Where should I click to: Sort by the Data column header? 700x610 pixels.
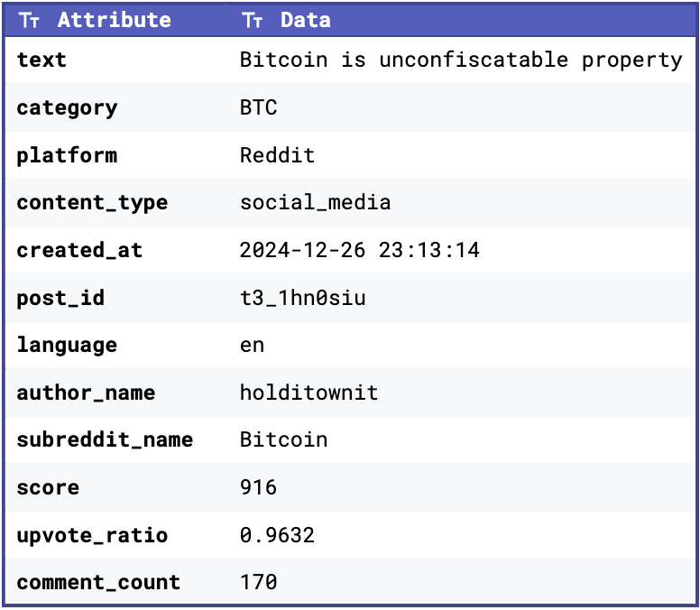point(306,20)
